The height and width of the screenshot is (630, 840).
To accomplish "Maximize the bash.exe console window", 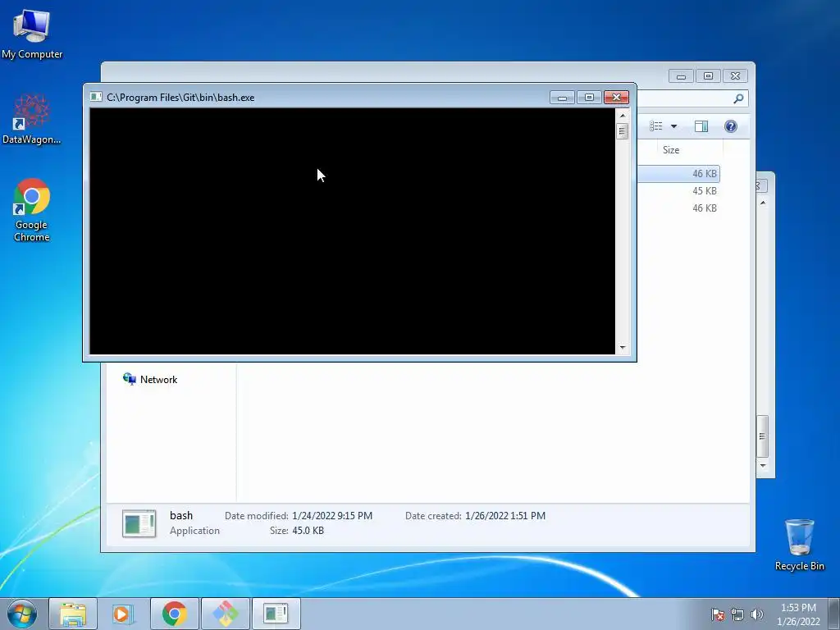I will tap(589, 98).
